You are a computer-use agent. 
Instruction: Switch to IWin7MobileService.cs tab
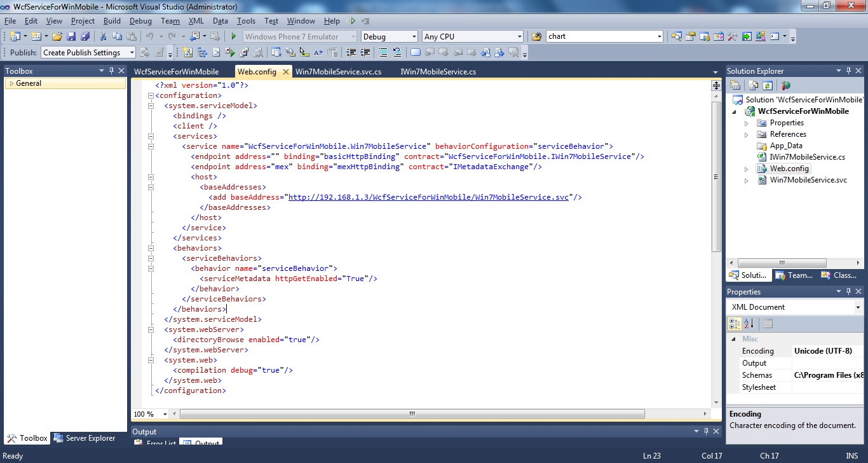coord(438,72)
